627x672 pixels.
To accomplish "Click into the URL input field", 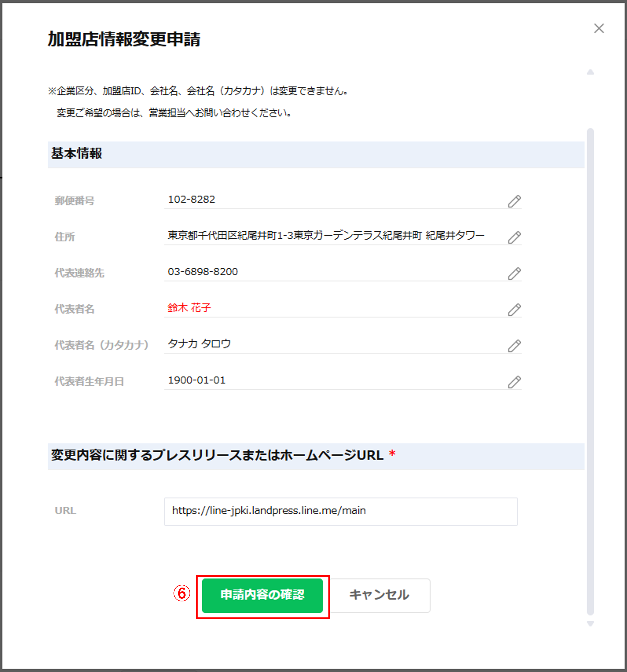I will click(x=340, y=511).
